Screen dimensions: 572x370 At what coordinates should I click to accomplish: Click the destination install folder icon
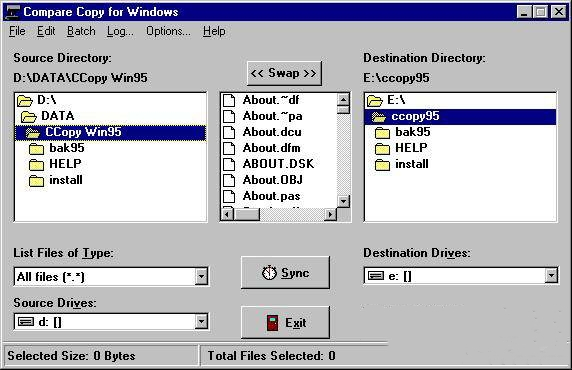382,165
